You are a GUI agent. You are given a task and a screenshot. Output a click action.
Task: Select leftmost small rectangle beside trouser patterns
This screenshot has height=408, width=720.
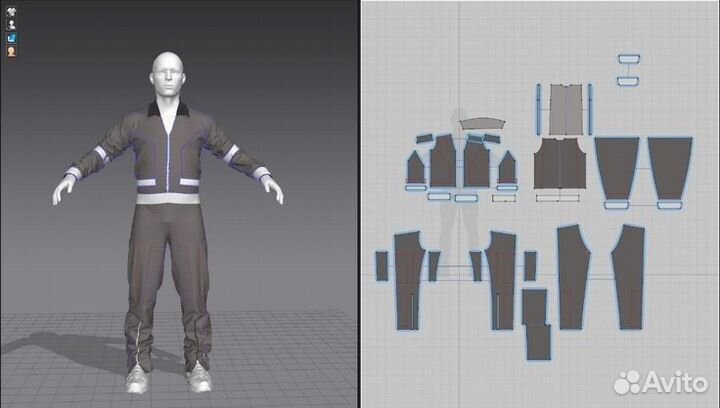[x=381, y=265]
